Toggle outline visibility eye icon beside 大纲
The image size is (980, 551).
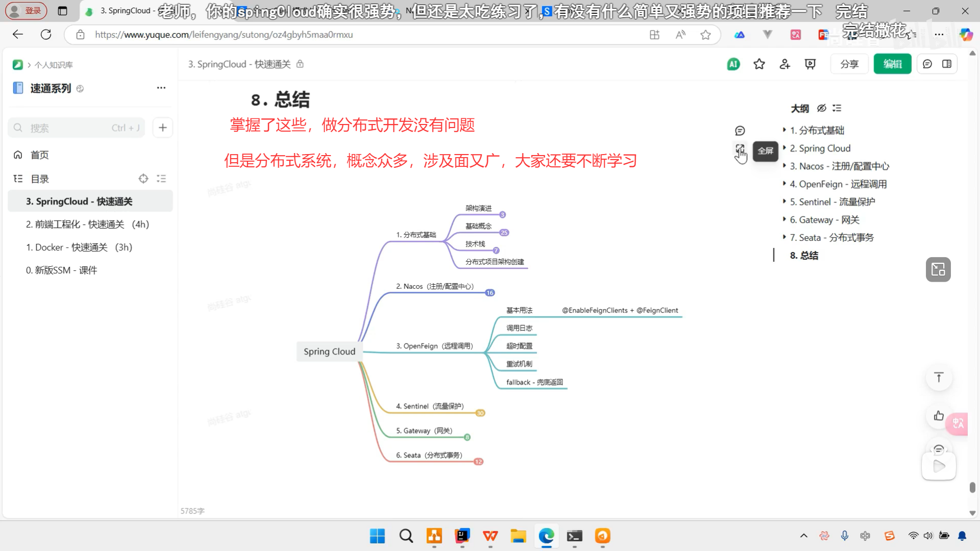point(821,108)
